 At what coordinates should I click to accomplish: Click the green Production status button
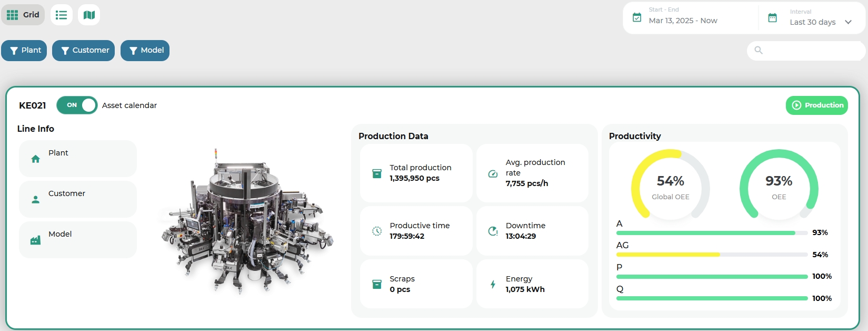(x=816, y=105)
